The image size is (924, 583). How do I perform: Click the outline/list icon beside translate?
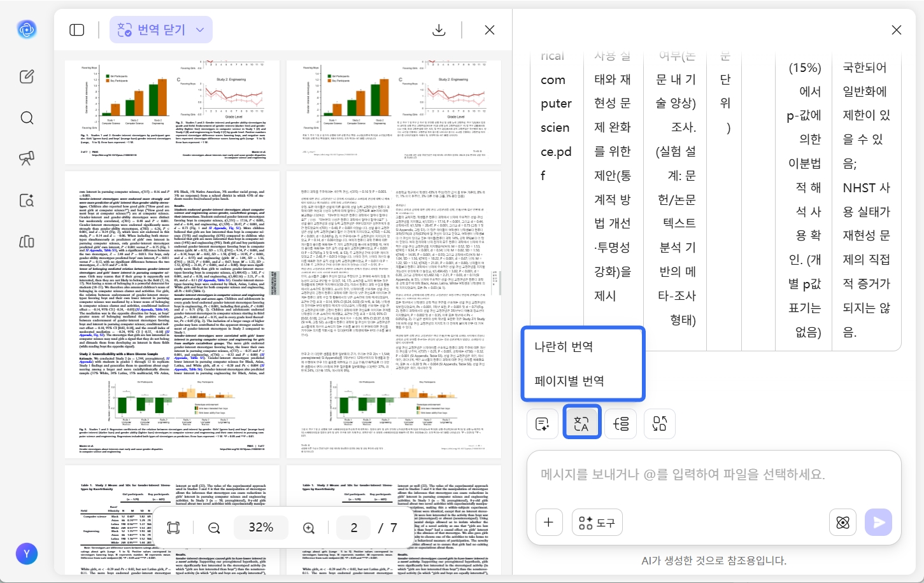[621, 423]
